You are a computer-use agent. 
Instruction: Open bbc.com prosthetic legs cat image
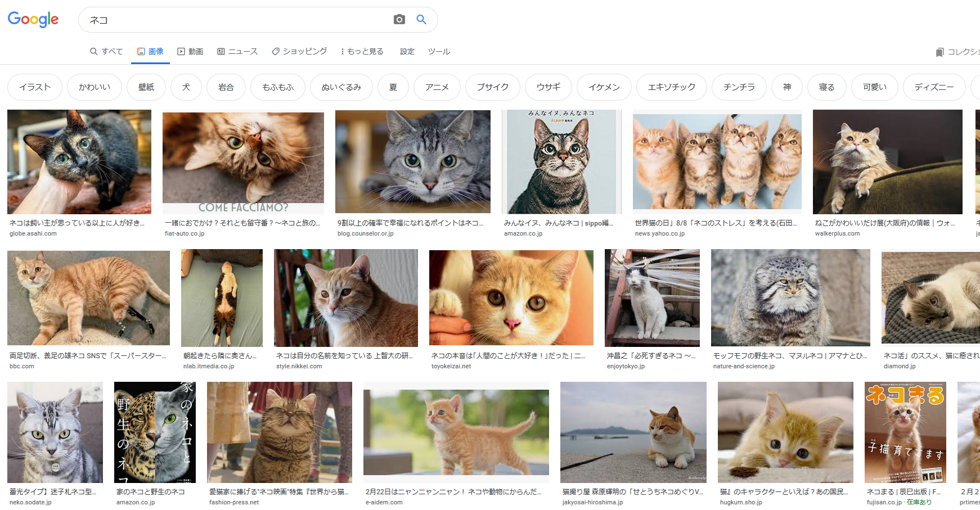(88, 298)
